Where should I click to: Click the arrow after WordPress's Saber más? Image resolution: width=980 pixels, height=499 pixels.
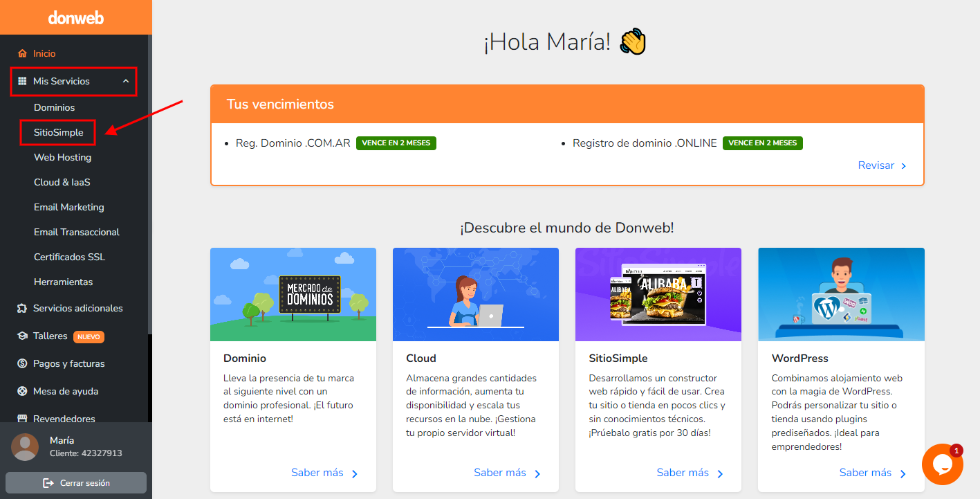[903, 474]
